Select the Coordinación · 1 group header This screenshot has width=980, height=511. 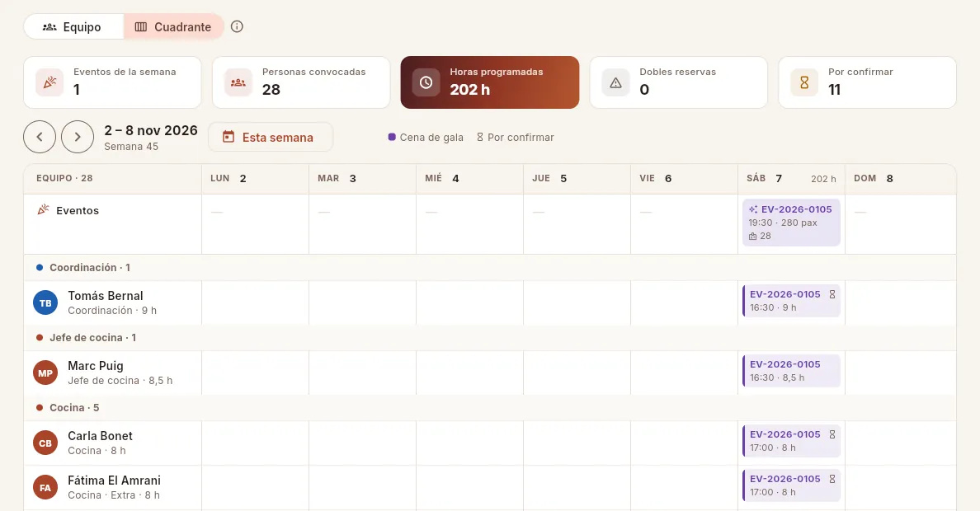pos(490,267)
